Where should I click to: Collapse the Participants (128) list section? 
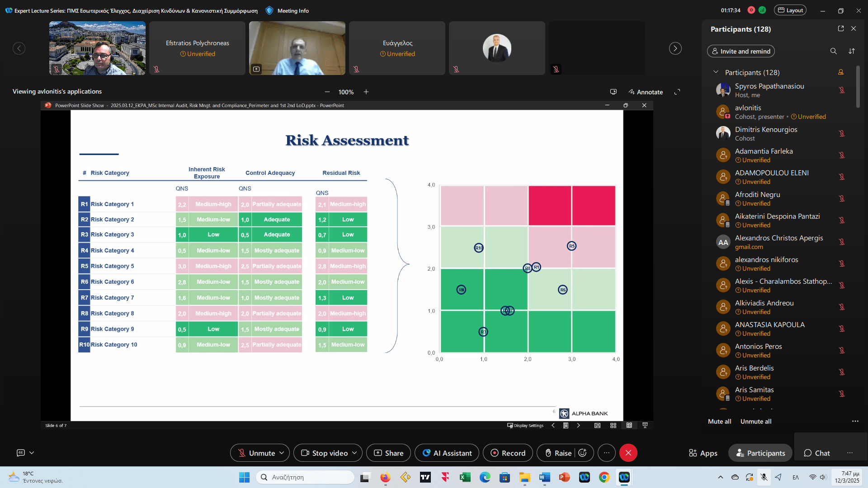point(716,72)
